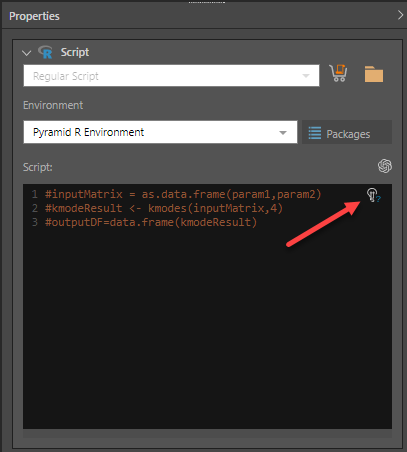Image resolution: width=407 pixels, height=452 pixels.
Task: Click the line number 1 gutter
Action: (x=35, y=194)
